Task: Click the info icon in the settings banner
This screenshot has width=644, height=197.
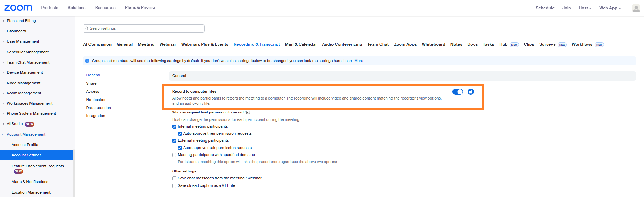Action: pyautogui.click(x=87, y=61)
